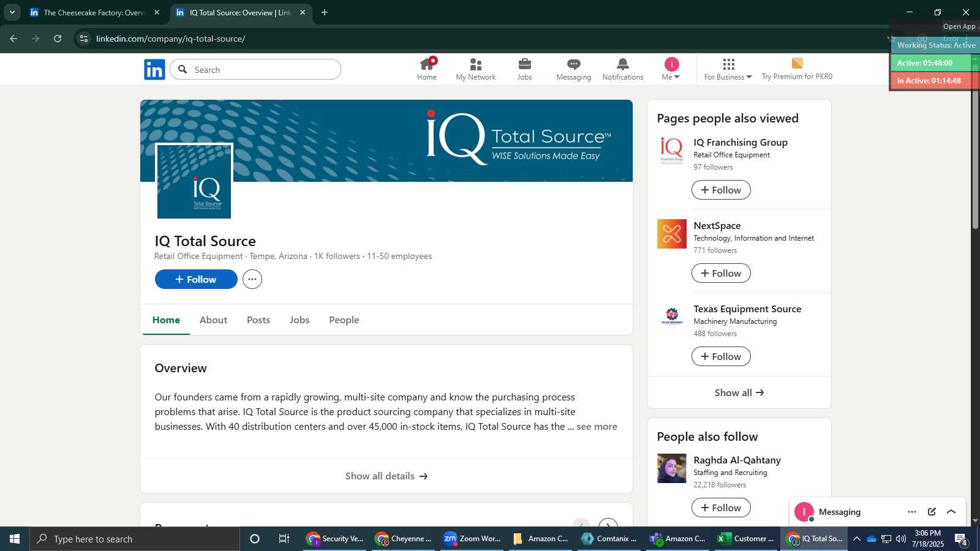Click the volume speaker tray icon
Screen dimensions: 980x551
tap(900, 539)
